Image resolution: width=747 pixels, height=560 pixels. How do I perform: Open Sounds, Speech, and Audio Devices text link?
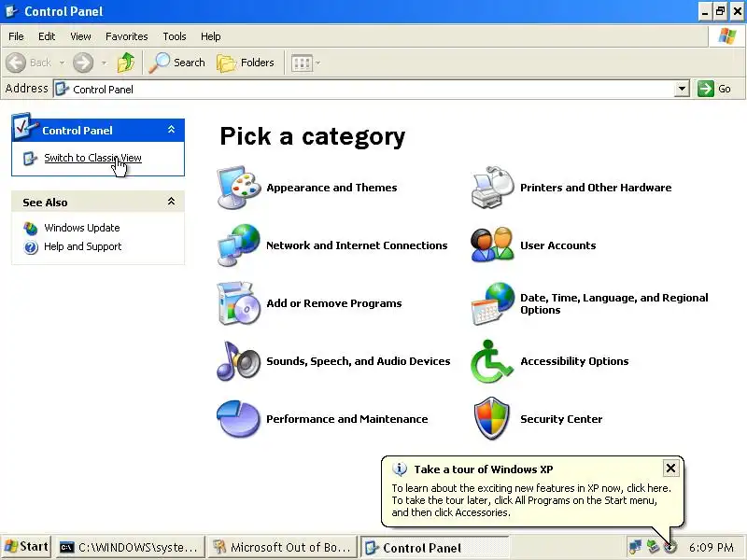click(x=359, y=361)
